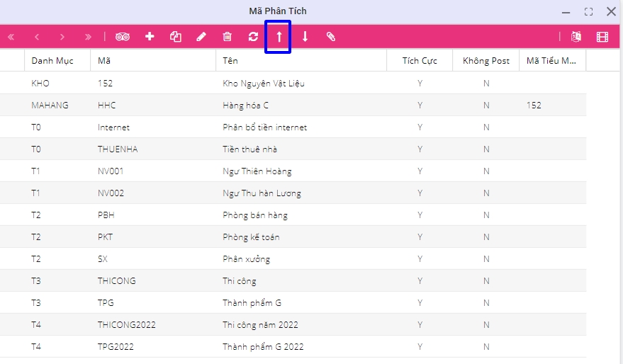Jump to last record with double-right arrow
This screenshot has width=623, height=364.
point(88,37)
